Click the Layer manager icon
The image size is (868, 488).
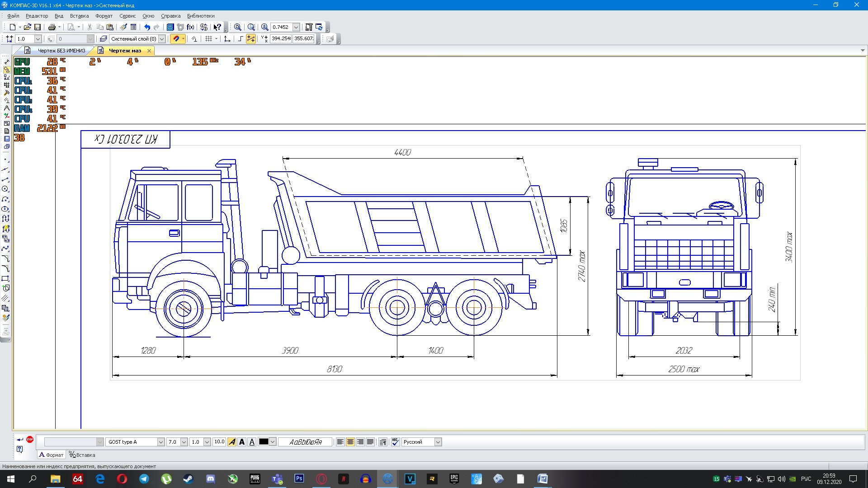pyautogui.click(x=104, y=39)
